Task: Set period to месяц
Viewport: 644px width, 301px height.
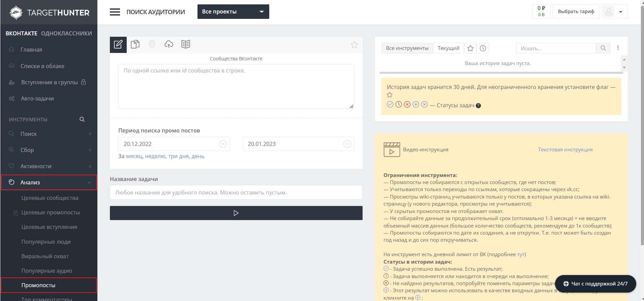Action: (134, 156)
